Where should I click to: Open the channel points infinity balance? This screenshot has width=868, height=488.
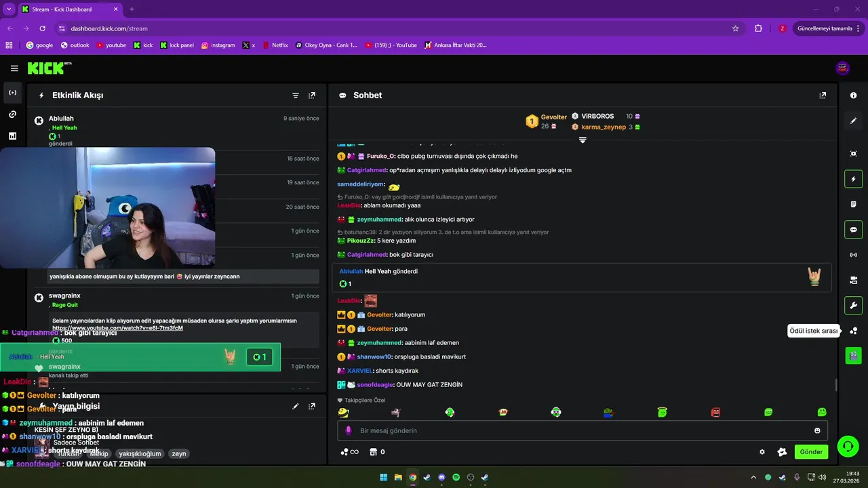point(349,452)
